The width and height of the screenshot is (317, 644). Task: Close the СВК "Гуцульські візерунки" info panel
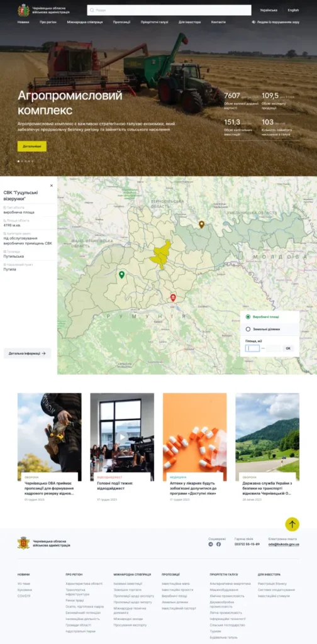coord(52,186)
